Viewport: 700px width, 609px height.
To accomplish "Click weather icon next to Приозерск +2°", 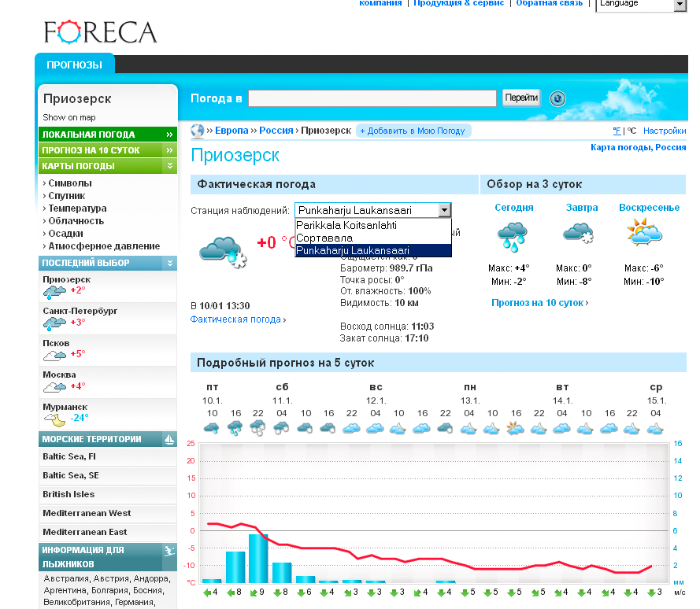I will tap(55, 292).
